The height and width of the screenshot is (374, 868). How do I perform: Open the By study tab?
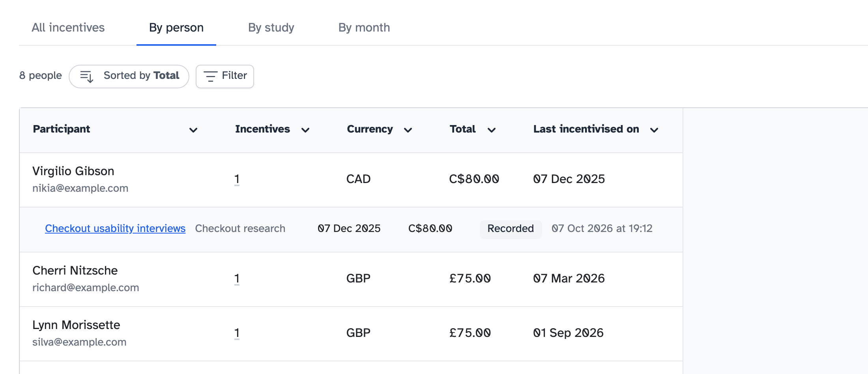(271, 28)
